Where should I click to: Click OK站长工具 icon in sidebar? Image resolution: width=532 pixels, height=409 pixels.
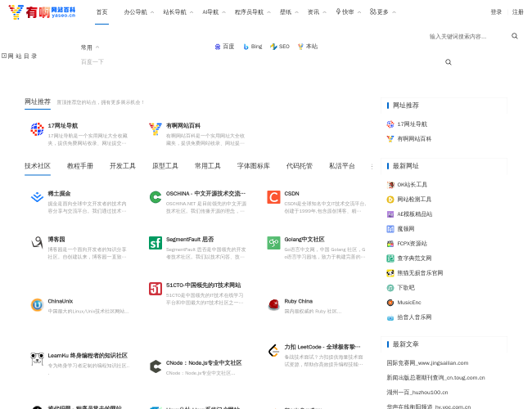[390, 185]
